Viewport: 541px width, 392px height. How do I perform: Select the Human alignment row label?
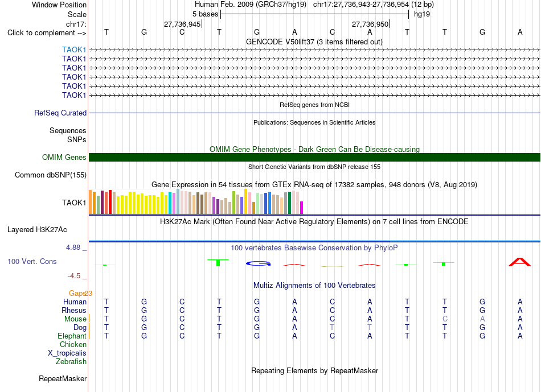[x=75, y=302]
